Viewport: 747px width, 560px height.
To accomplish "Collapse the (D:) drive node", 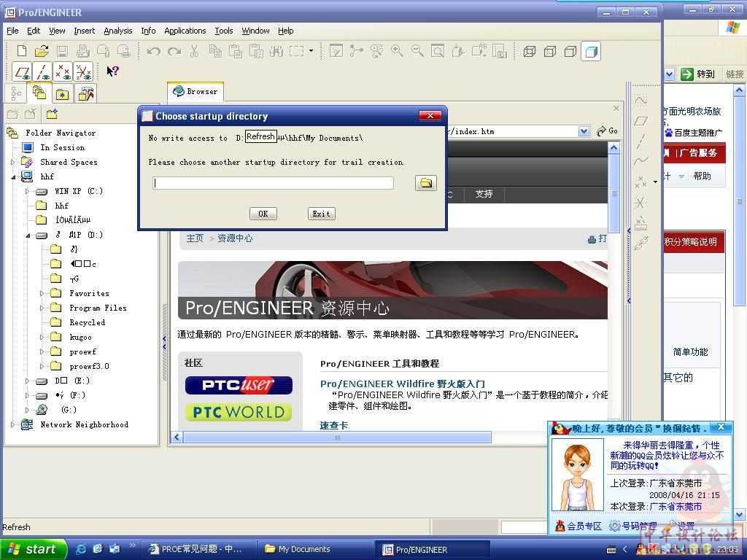I will click(27, 235).
